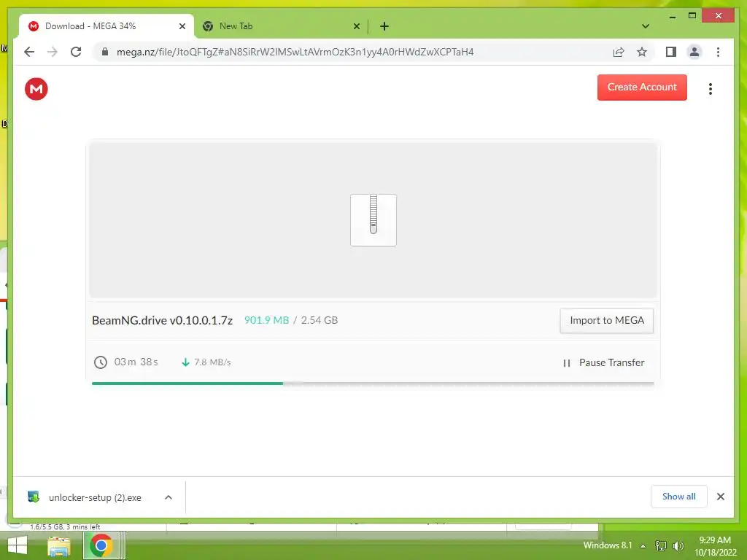
Task: Click the 7.8 MB/s speed value
Action: pyautogui.click(x=212, y=362)
